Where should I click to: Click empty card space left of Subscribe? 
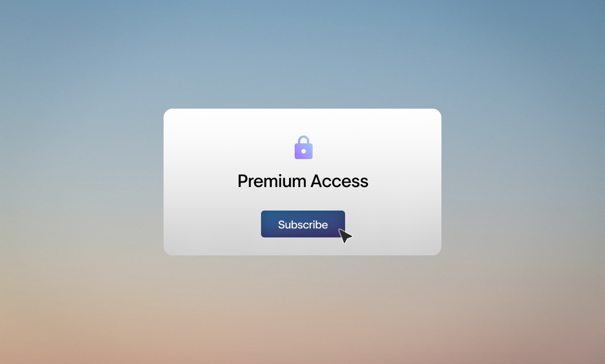coord(212,224)
